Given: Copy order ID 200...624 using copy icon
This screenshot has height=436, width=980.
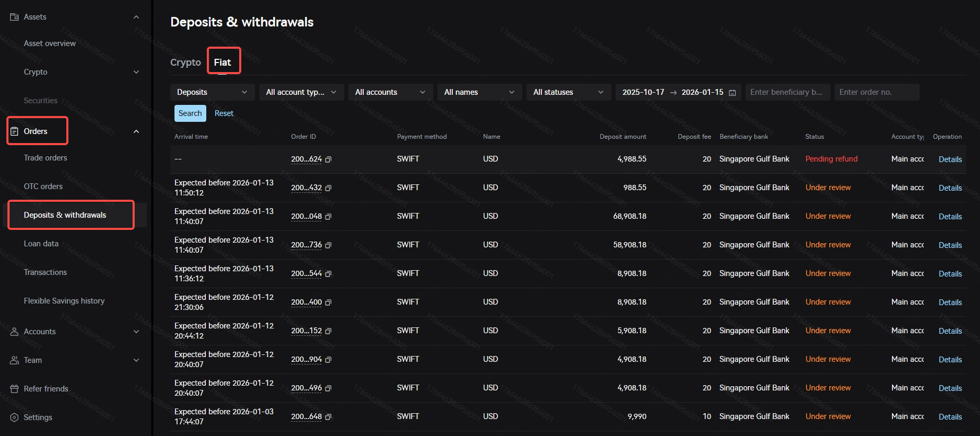Looking at the screenshot, I should (328, 159).
